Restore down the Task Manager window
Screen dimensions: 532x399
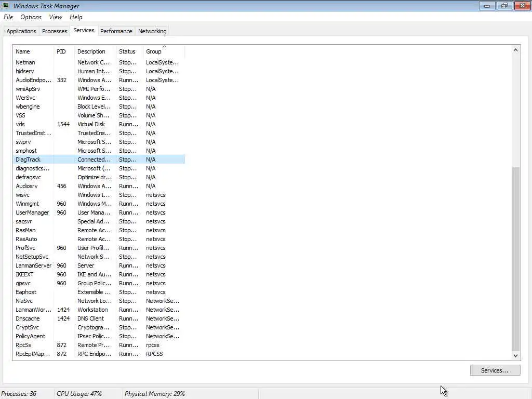point(504,6)
